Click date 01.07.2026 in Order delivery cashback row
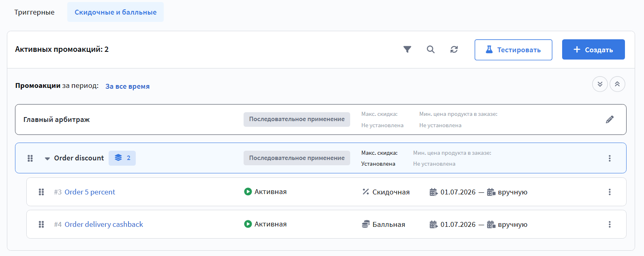 click(458, 224)
